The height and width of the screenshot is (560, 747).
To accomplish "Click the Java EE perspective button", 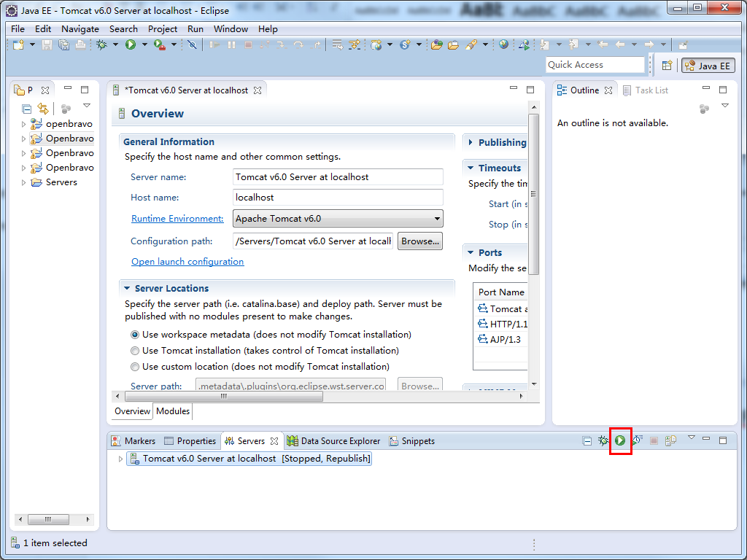I will click(x=708, y=66).
